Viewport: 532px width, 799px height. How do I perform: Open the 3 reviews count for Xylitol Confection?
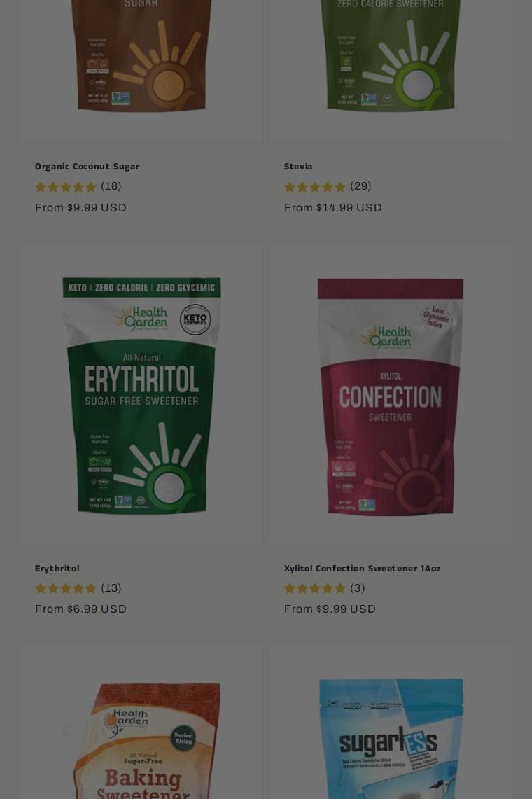[357, 588]
